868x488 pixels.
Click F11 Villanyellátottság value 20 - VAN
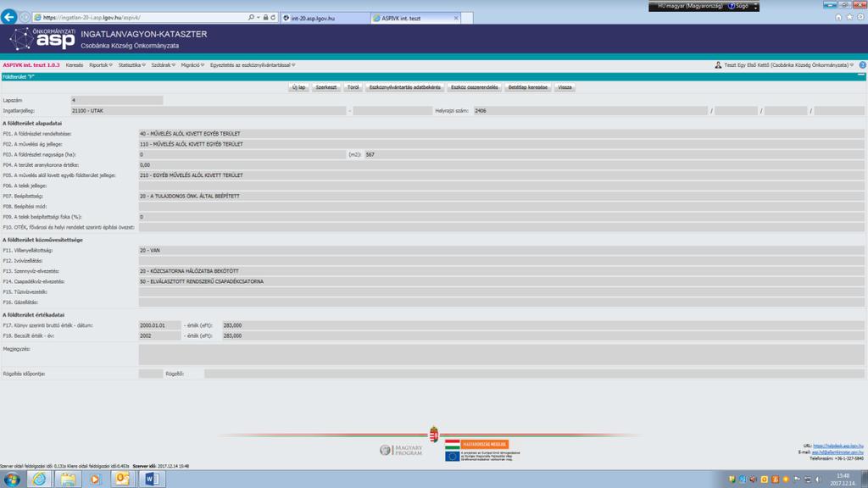(x=502, y=250)
